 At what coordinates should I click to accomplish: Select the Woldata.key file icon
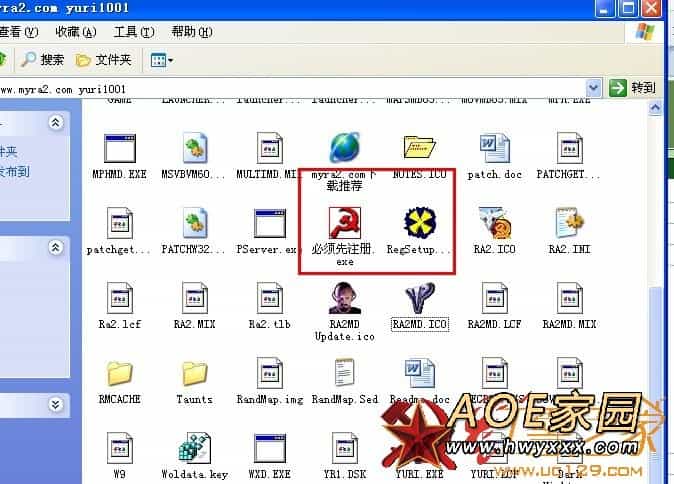click(x=195, y=448)
